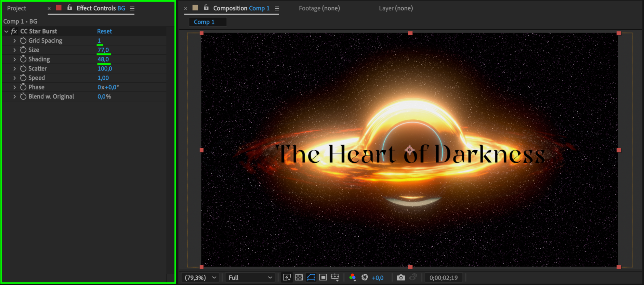Click Reset for CC Star Burst

coord(104,31)
